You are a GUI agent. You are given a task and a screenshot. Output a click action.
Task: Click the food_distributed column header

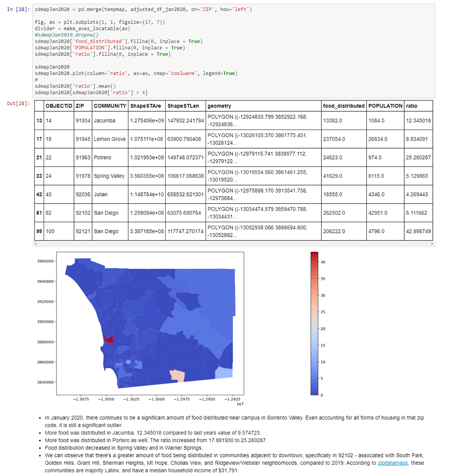(344, 106)
